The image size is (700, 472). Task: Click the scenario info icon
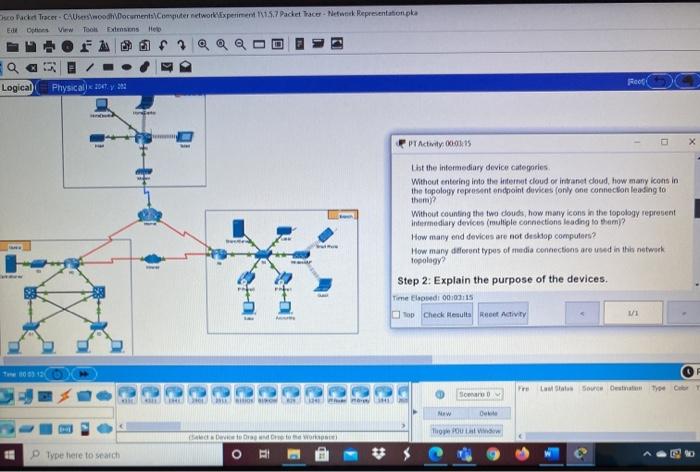pos(440,394)
